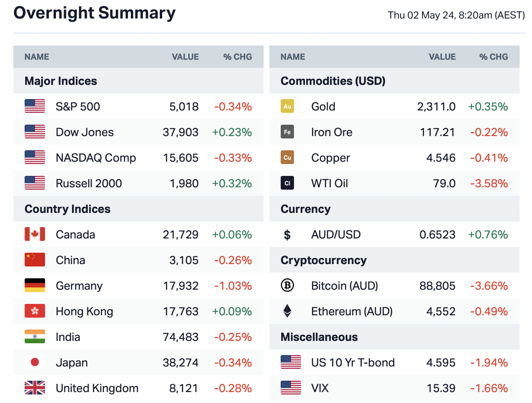Screen dimensions: 532x403
Task: Click the Canada flag icon
Action: point(35,235)
